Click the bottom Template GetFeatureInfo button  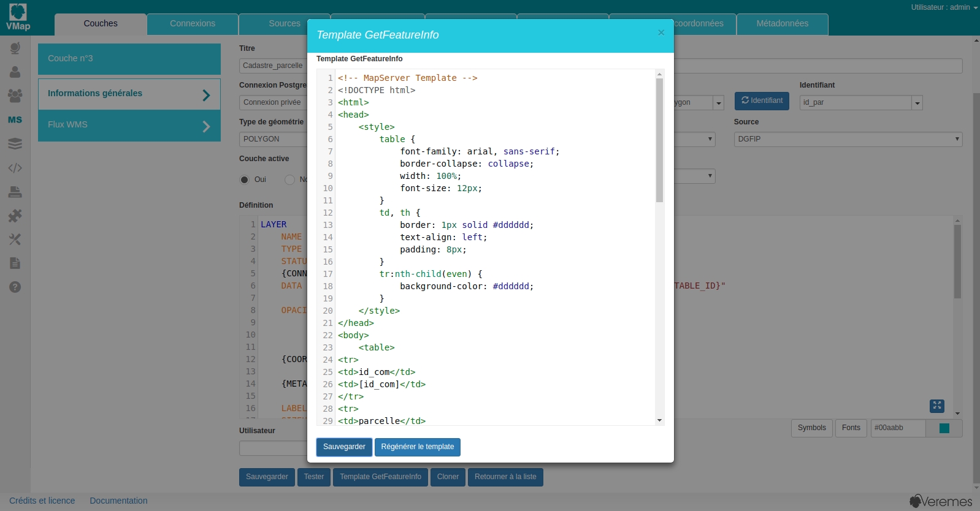pyautogui.click(x=380, y=477)
